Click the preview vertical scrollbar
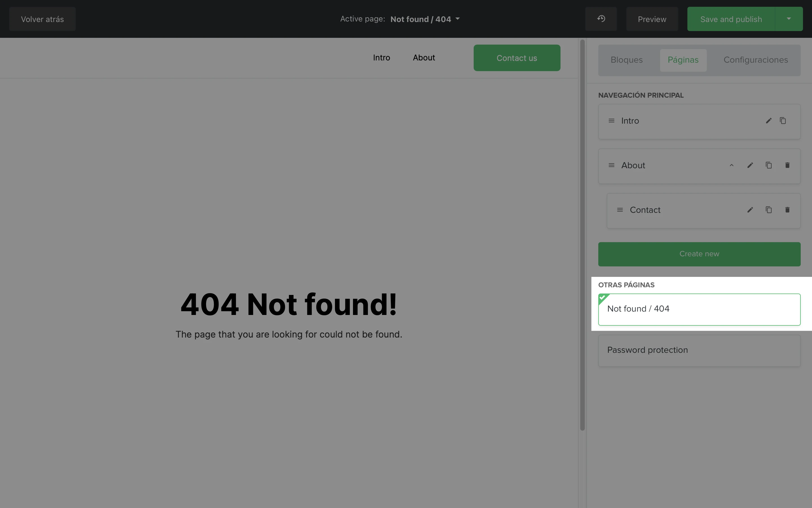The height and width of the screenshot is (508, 812). [x=582, y=235]
